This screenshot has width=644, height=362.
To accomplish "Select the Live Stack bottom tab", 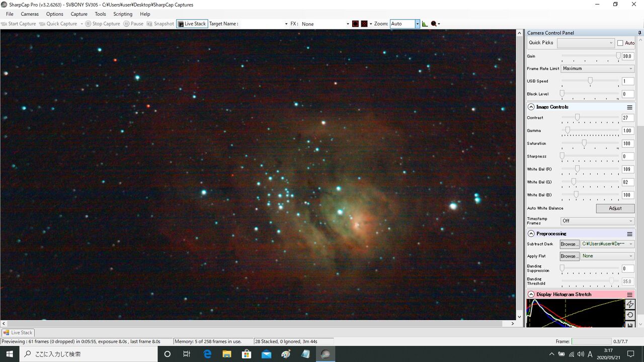I will point(18,332).
